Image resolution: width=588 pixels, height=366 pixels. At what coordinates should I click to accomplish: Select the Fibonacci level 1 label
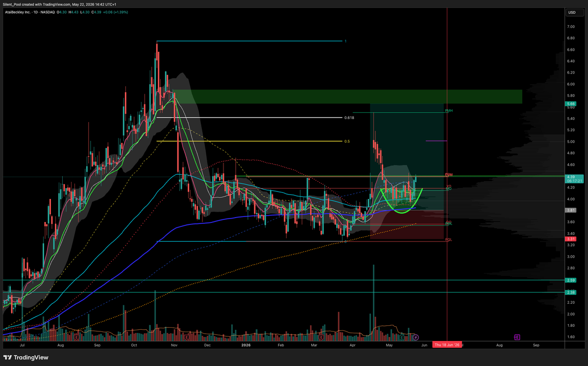[x=345, y=41]
